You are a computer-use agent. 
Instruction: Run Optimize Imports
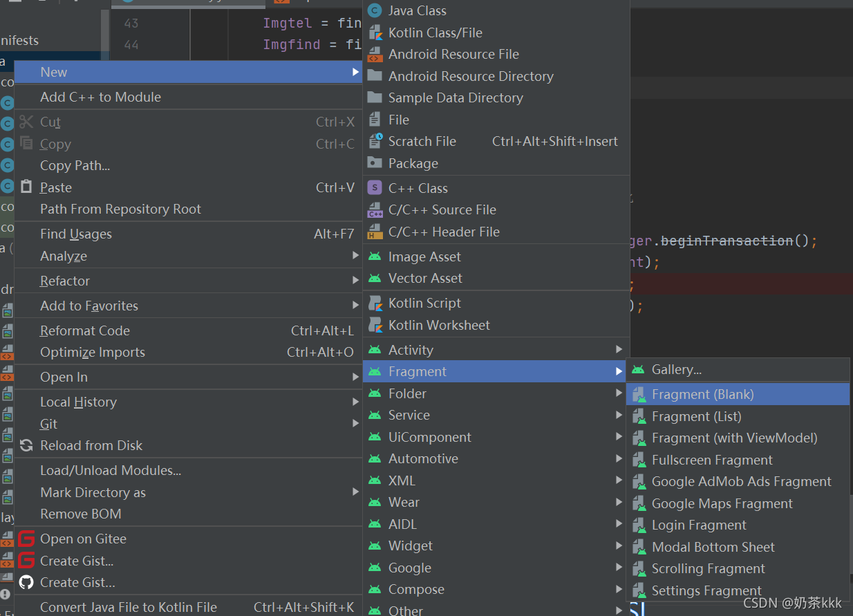point(188,352)
